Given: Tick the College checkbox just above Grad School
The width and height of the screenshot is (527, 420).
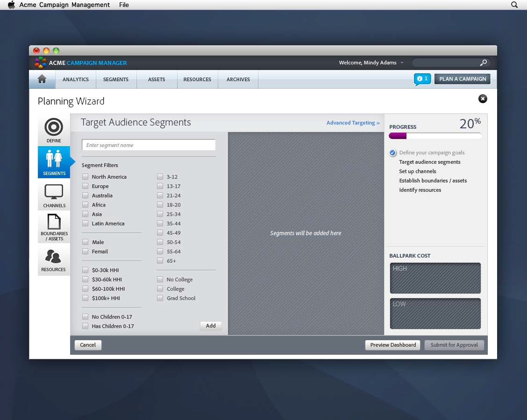Looking at the screenshot, I should (160, 289).
